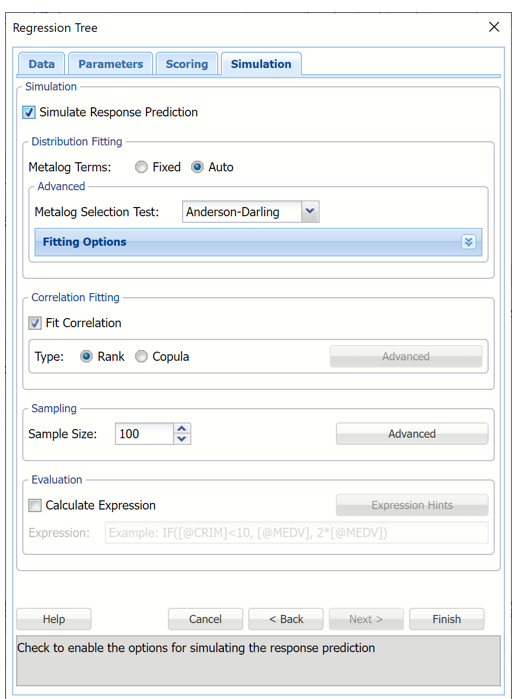Click Sample Size increment arrow
This screenshot has width=513, height=699.
click(181, 428)
